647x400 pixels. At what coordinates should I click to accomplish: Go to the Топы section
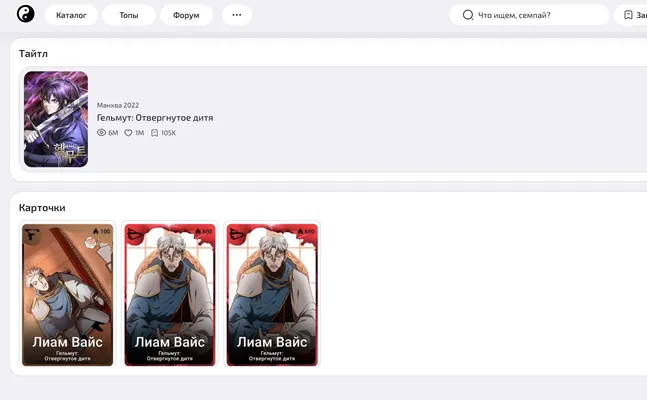pos(129,15)
